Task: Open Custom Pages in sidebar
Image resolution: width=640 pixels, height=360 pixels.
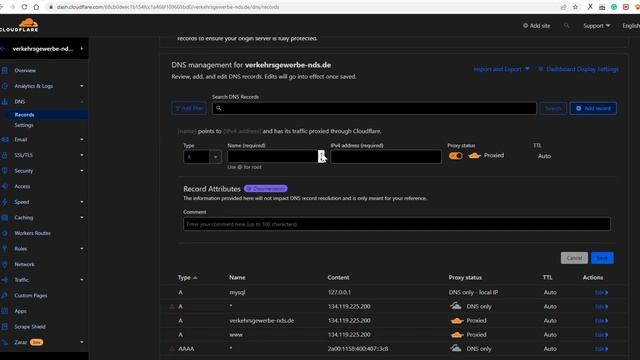Action: click(x=31, y=296)
